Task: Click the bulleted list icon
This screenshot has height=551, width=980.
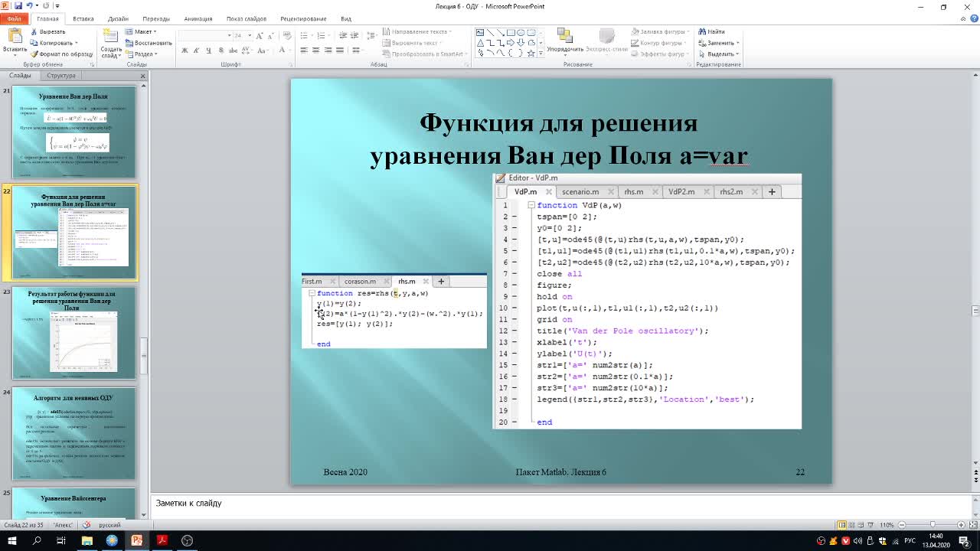Action: (304, 35)
